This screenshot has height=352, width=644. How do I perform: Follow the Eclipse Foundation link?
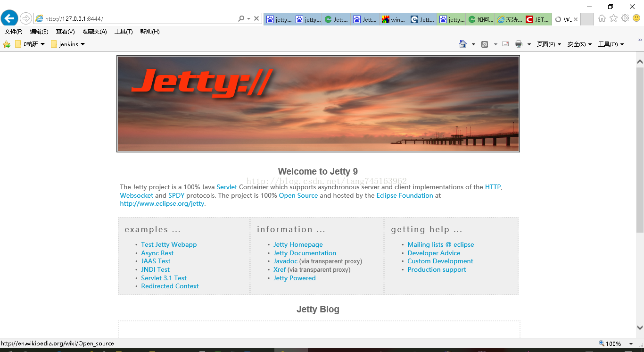click(x=405, y=195)
